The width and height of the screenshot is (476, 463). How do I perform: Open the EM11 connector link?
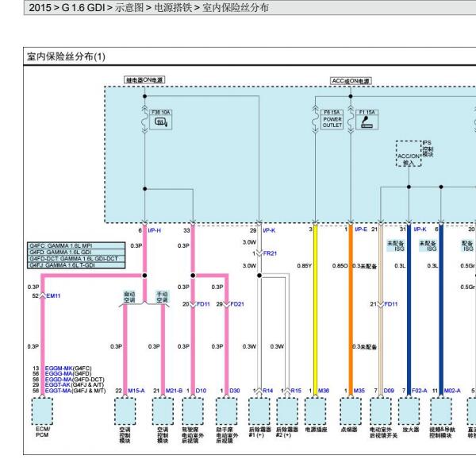pos(53,295)
